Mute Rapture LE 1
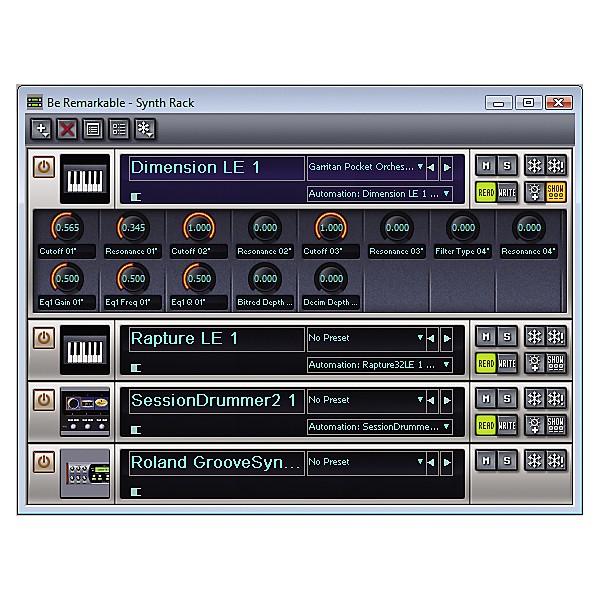 click(x=486, y=337)
